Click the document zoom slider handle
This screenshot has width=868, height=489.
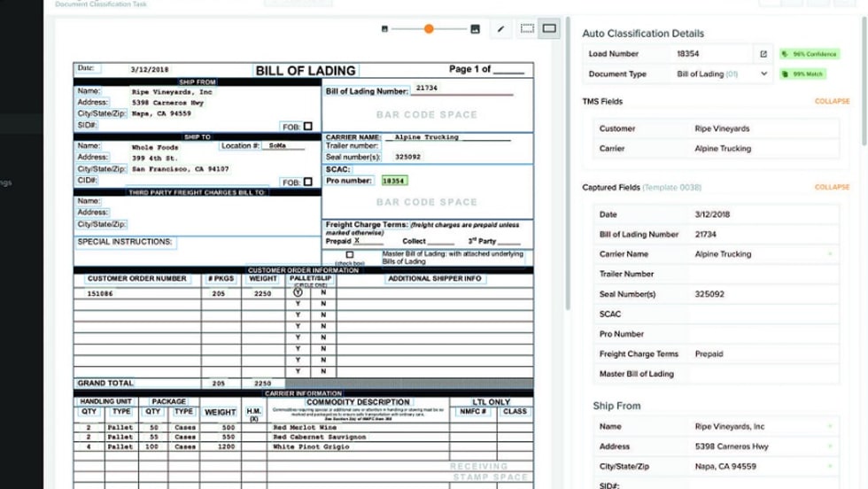pos(429,29)
